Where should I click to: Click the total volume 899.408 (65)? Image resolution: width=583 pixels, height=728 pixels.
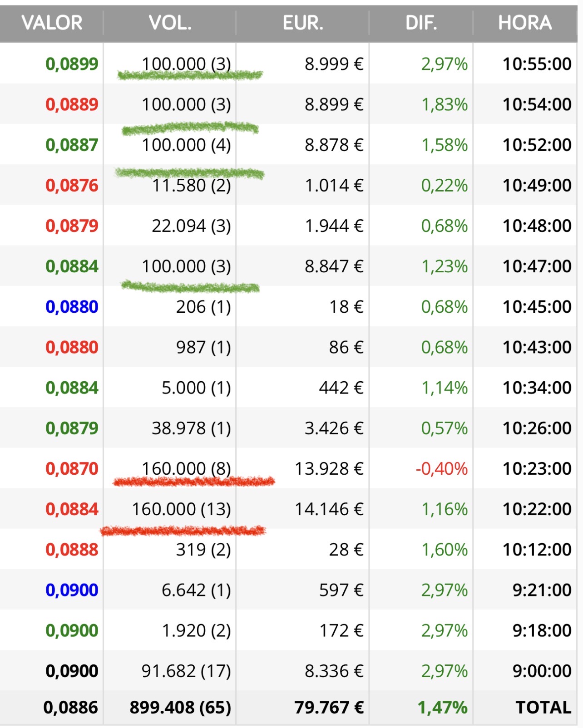181,707
